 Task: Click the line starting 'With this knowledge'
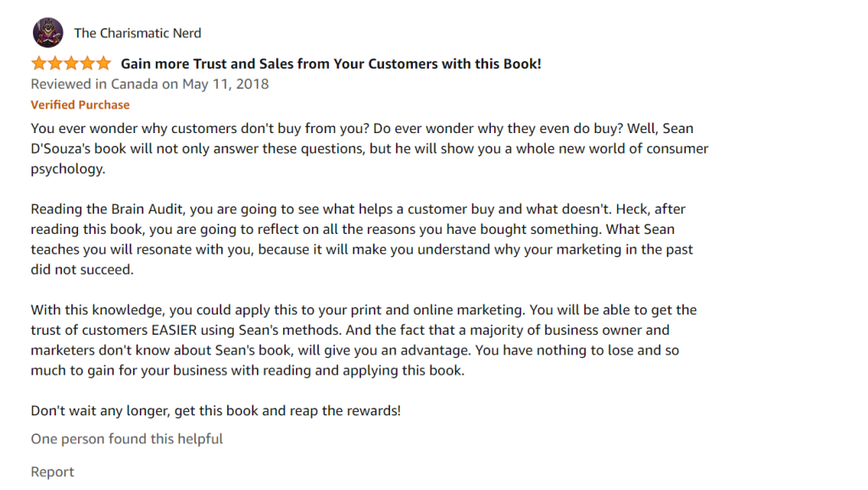click(364, 310)
